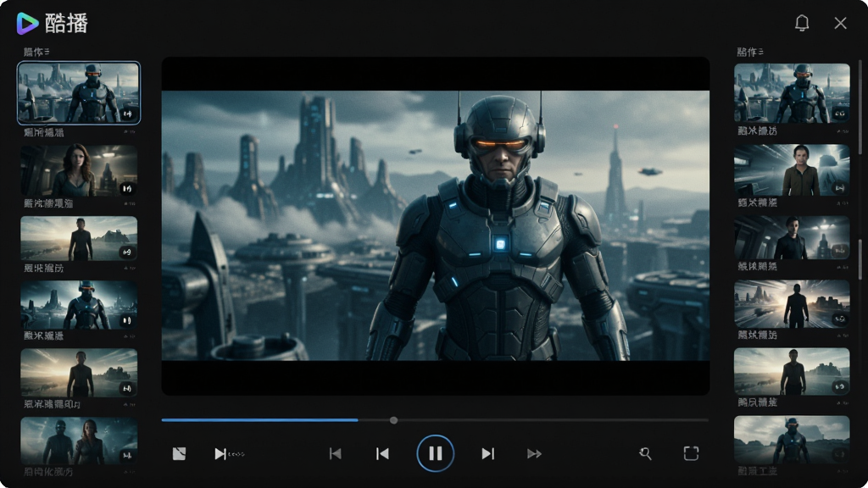This screenshot has height=488, width=868.
Task: Click the list icon in left panel header
Action: 47,52
